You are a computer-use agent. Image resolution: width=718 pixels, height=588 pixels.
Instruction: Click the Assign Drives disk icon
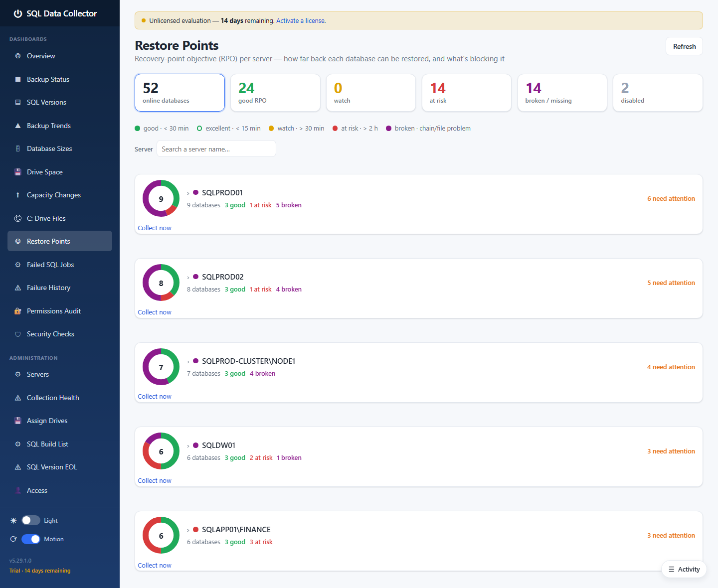point(18,421)
